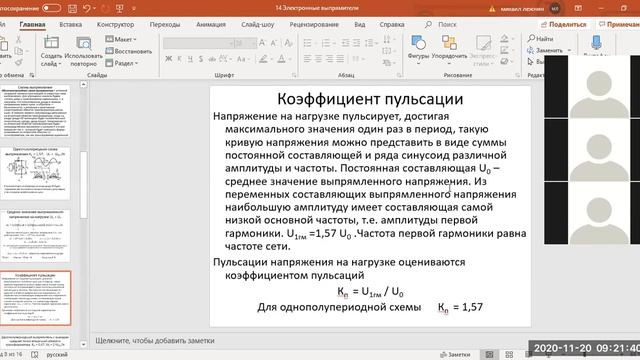Click the Save floppy disk icon

(72, 8)
